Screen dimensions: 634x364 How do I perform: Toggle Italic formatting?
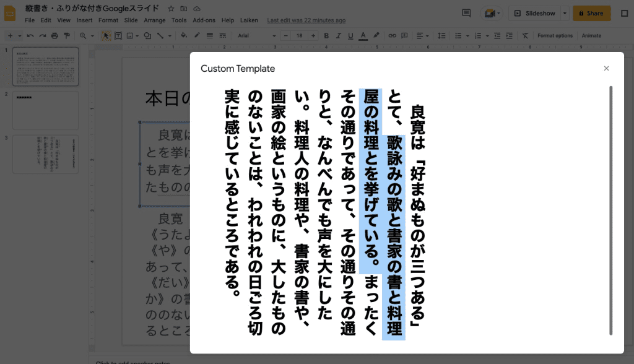point(338,36)
